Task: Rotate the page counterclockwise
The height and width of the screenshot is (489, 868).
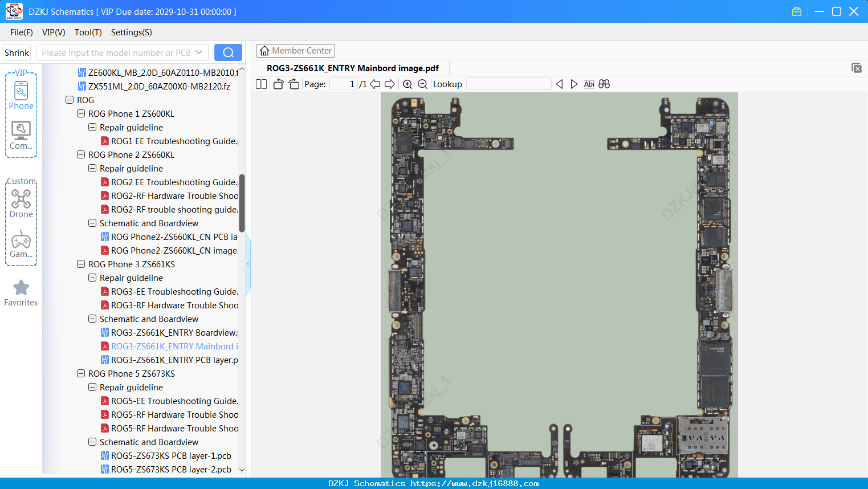Action: (x=278, y=84)
